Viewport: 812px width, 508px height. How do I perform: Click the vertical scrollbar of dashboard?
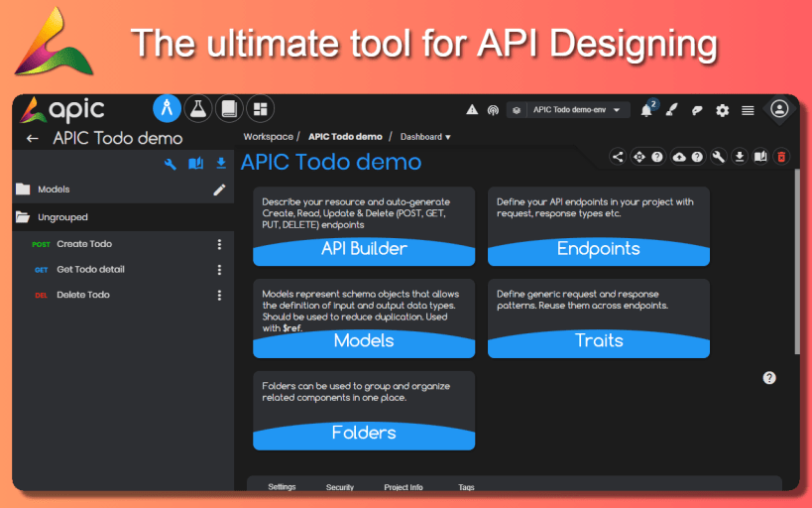pyautogui.click(x=797, y=262)
